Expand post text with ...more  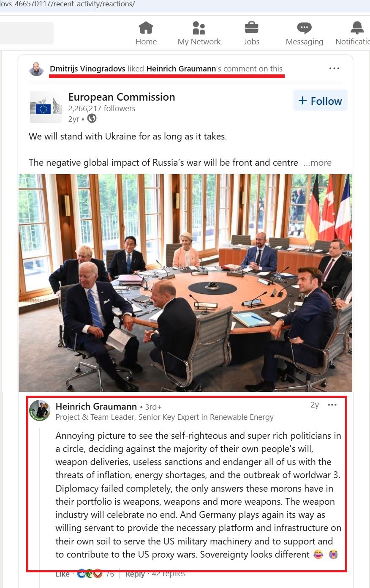pyautogui.click(x=318, y=163)
